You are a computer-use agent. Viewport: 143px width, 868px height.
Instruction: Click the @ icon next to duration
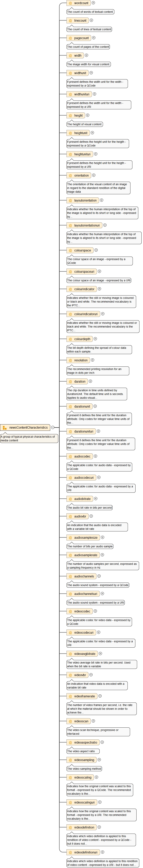tap(70, 381)
